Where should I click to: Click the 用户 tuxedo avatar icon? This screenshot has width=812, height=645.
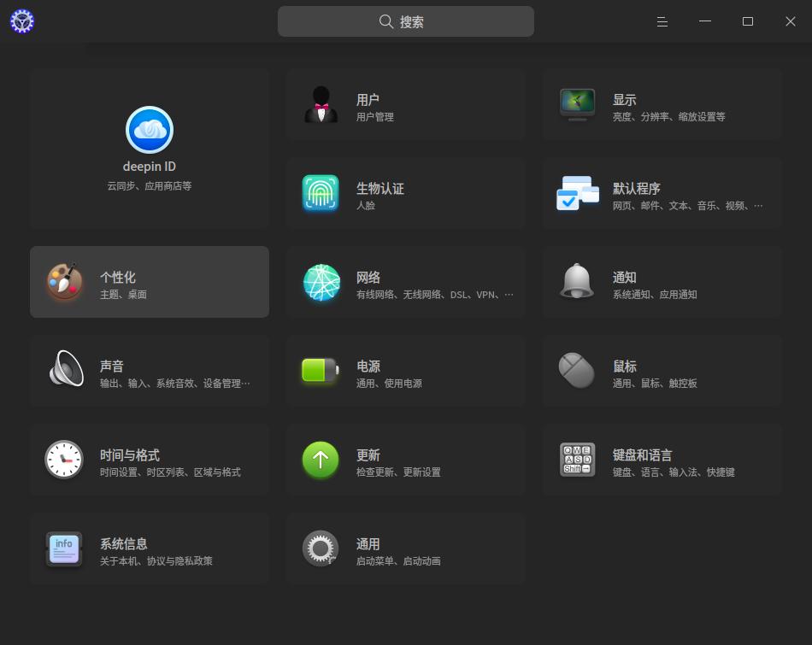pyautogui.click(x=321, y=104)
